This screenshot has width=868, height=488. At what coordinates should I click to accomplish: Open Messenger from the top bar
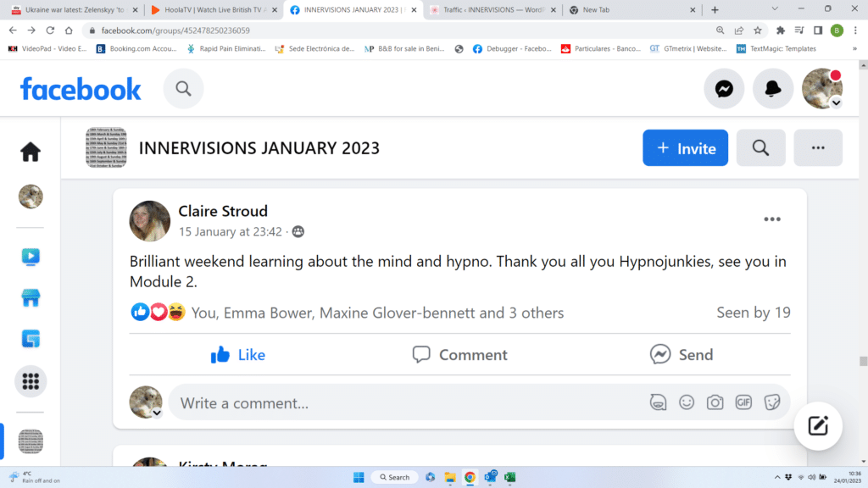(x=724, y=89)
